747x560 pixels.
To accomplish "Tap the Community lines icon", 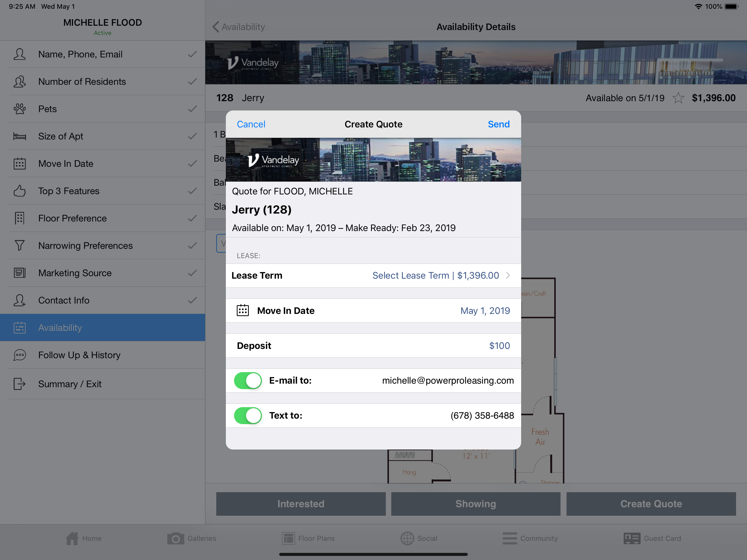I will click(x=510, y=538).
